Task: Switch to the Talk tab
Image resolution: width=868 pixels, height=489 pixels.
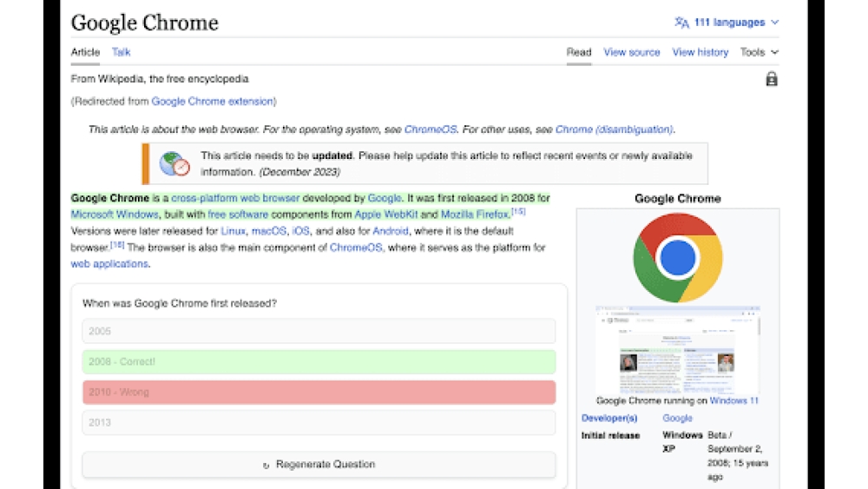Action: (x=121, y=52)
